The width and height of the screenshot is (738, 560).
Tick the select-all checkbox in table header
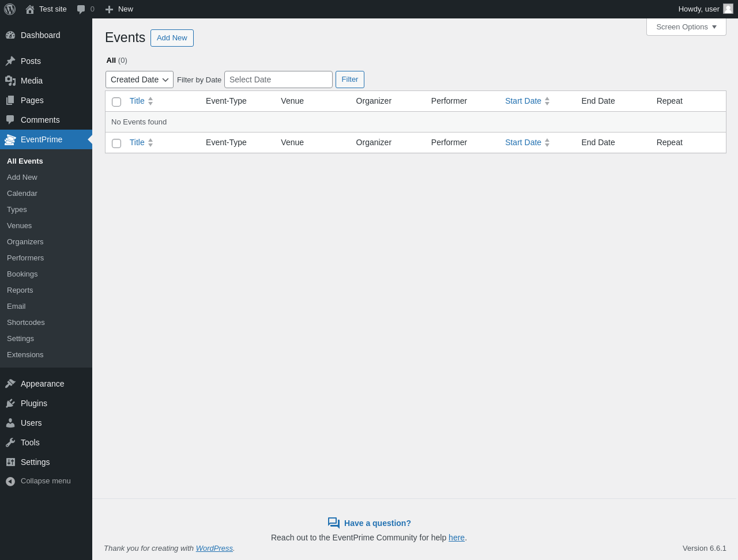tap(116, 102)
